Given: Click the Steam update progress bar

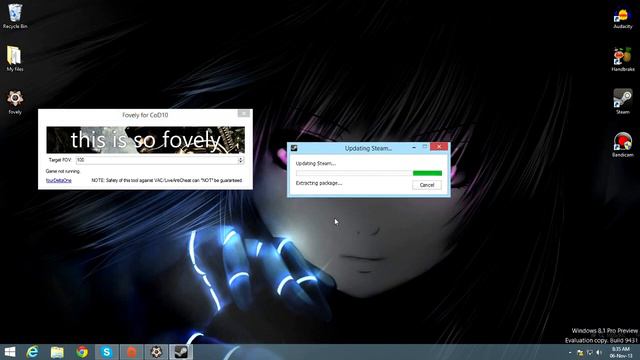Looking at the screenshot, I should coord(369,173).
